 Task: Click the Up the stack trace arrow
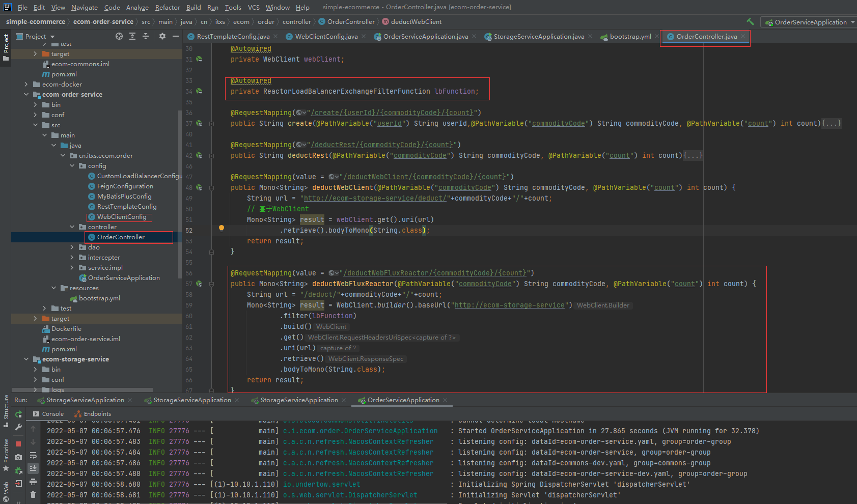(x=33, y=429)
